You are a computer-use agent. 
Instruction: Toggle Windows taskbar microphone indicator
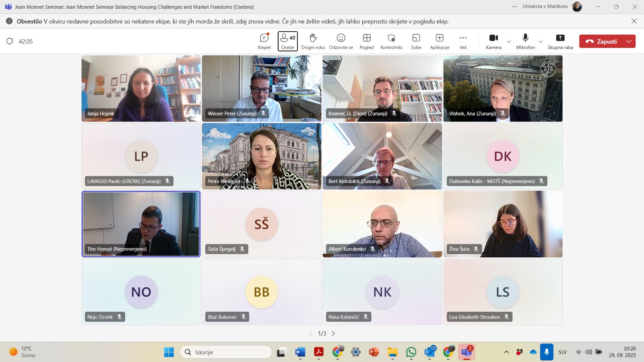click(547, 352)
